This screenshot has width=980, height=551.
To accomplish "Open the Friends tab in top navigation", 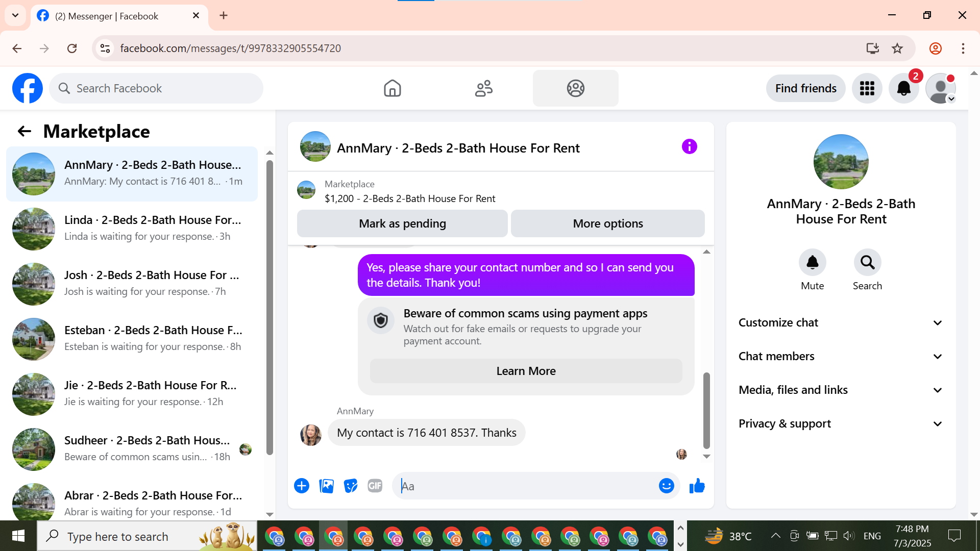I will click(483, 89).
